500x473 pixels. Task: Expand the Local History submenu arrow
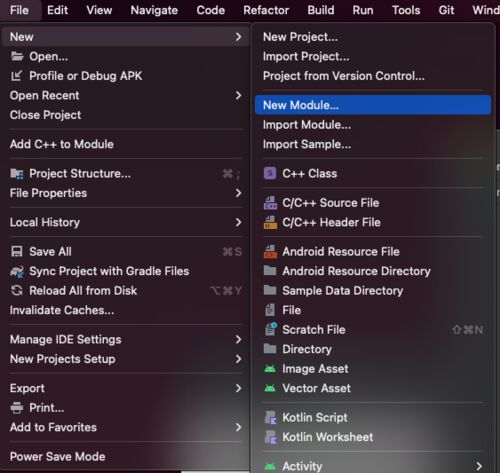pyautogui.click(x=238, y=222)
